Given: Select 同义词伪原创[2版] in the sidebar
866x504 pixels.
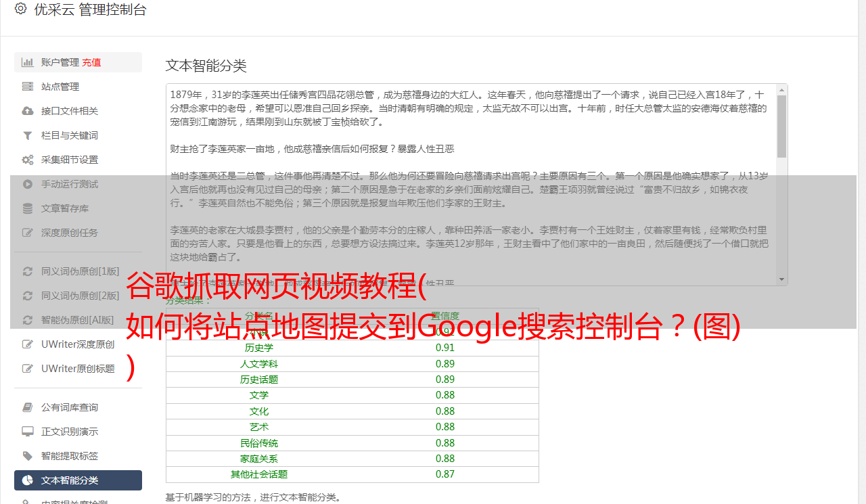Looking at the screenshot, I should click(80, 296).
